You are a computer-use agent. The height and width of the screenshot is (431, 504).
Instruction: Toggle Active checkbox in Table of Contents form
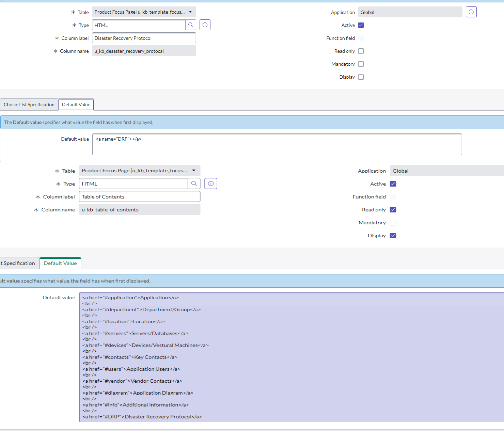coord(393,184)
